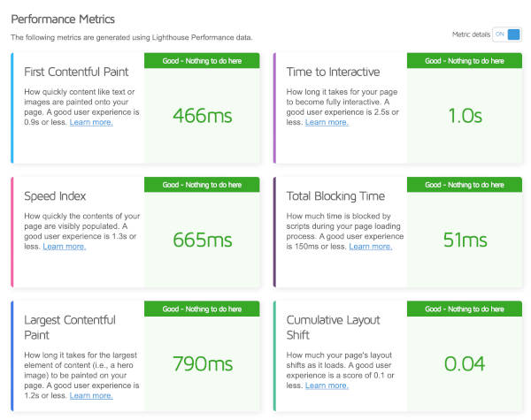Click the green status banner above 51ms
The height and width of the screenshot is (420, 531).
pyautogui.click(x=465, y=185)
